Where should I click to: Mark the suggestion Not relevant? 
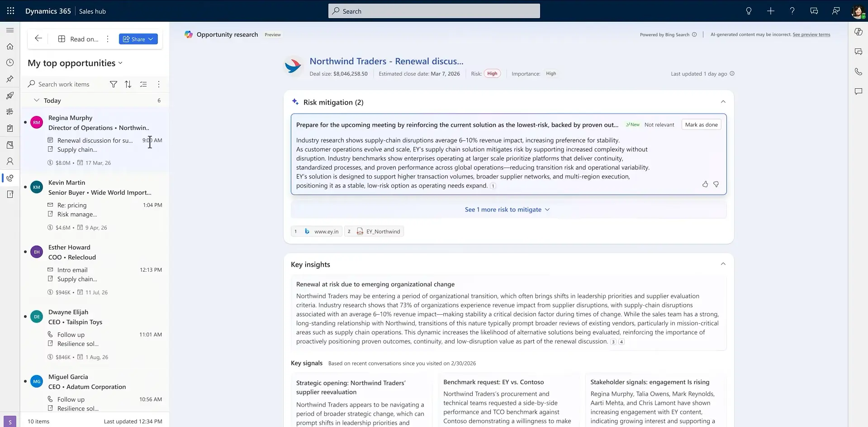[659, 125]
